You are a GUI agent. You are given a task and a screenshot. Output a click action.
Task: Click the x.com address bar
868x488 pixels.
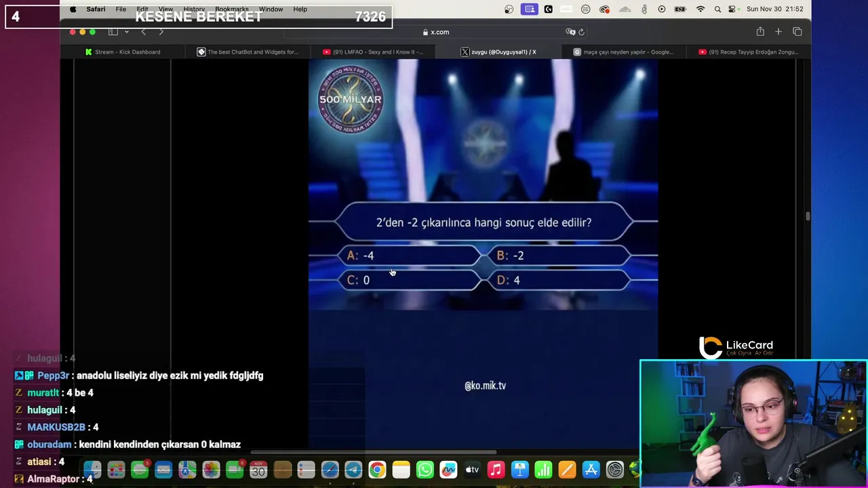(x=435, y=32)
